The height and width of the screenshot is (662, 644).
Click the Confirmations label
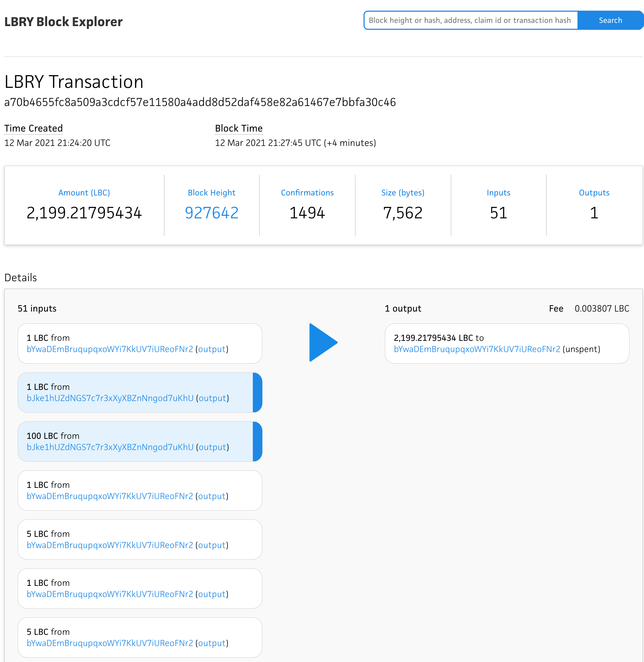pyautogui.click(x=307, y=193)
